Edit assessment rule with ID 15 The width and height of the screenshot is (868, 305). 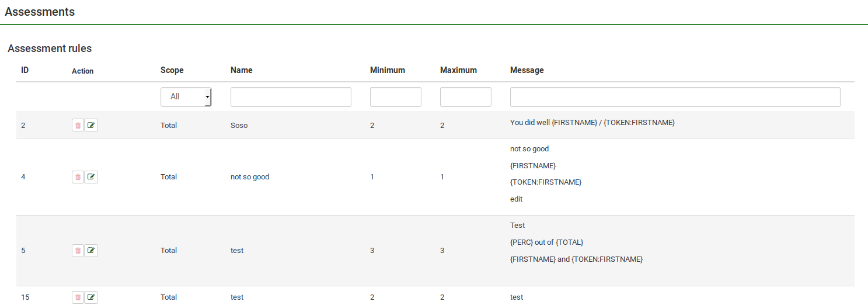pyautogui.click(x=91, y=297)
